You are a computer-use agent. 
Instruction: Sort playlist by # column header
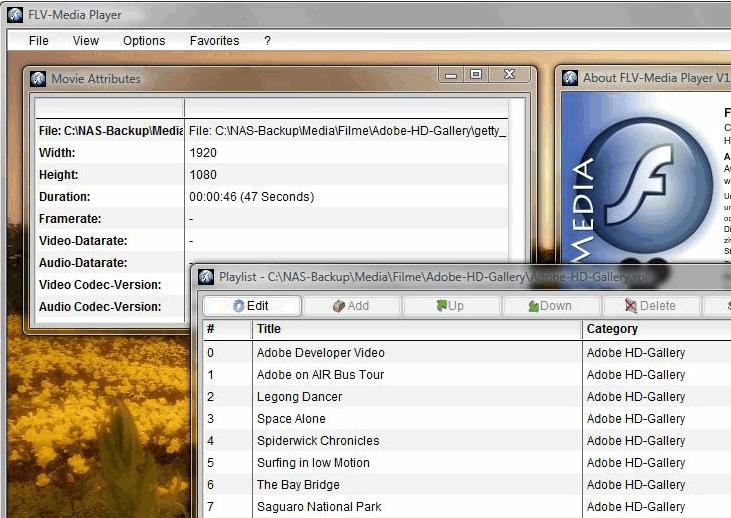pos(228,329)
